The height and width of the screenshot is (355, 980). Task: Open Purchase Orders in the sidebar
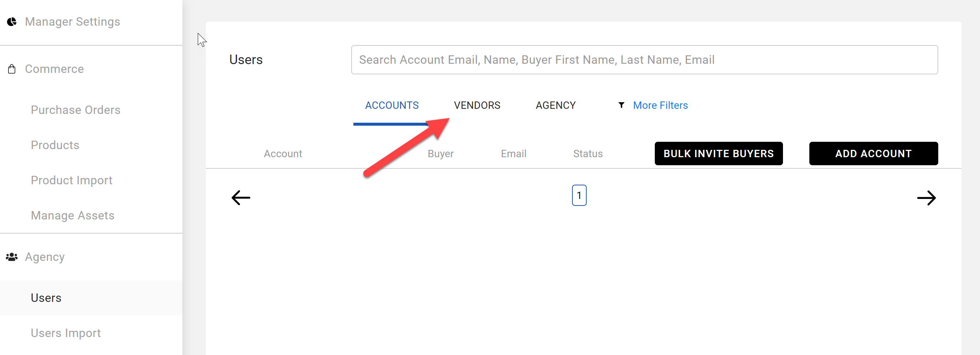click(75, 110)
